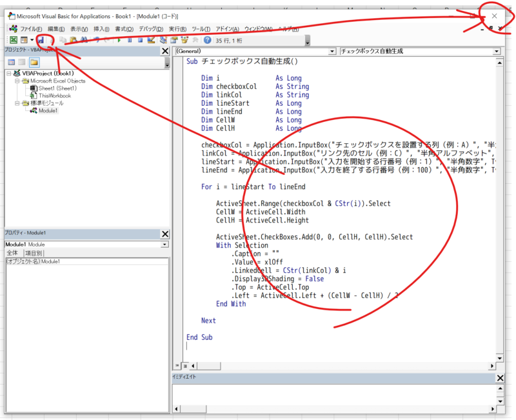Screen dimensions: 516x420
Task: Open the (General) object dropdown
Action: [332, 51]
